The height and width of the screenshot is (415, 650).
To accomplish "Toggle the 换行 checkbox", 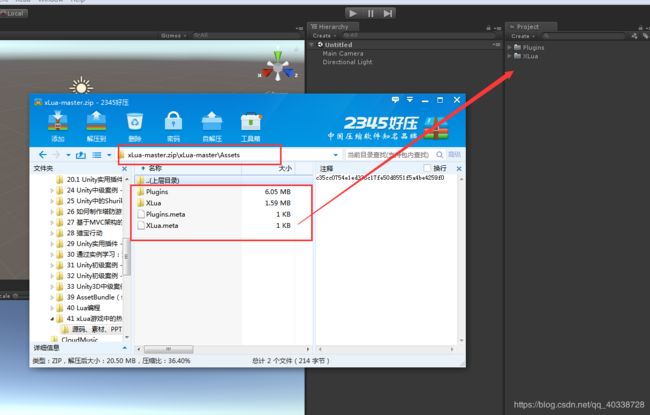I will 427,168.
